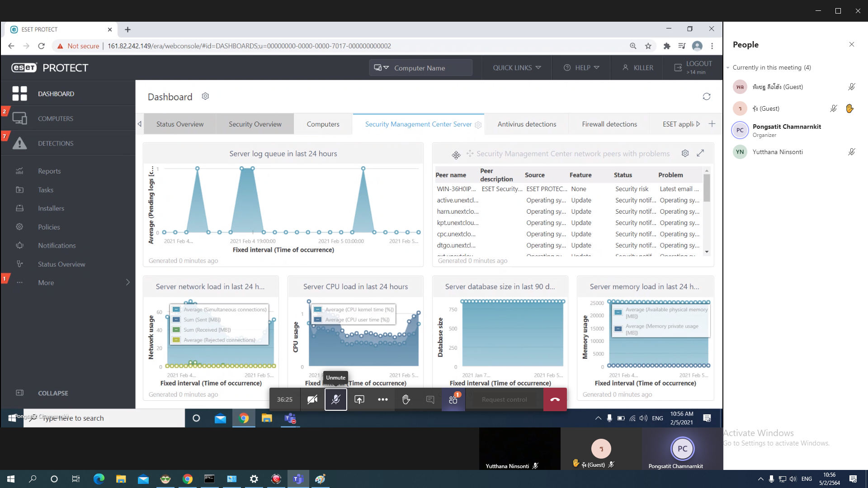Open Status Overview in the sidebar
Image resolution: width=868 pixels, height=488 pixels.
click(61, 264)
